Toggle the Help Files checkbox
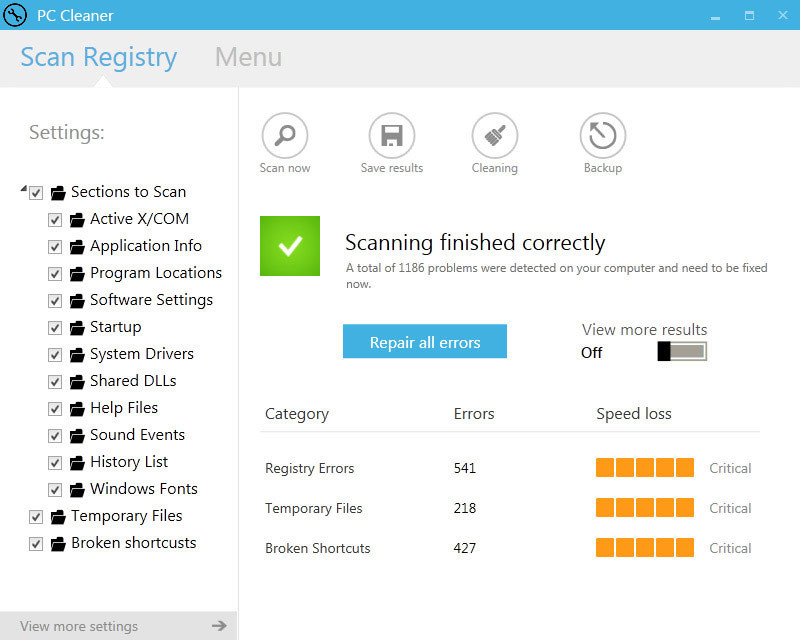This screenshot has height=640, width=800. (55, 409)
